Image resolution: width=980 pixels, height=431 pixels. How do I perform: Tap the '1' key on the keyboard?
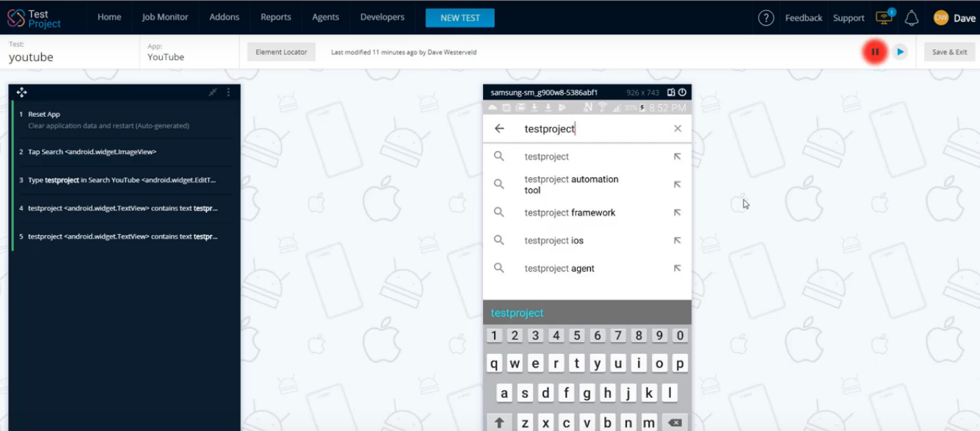pyautogui.click(x=494, y=336)
